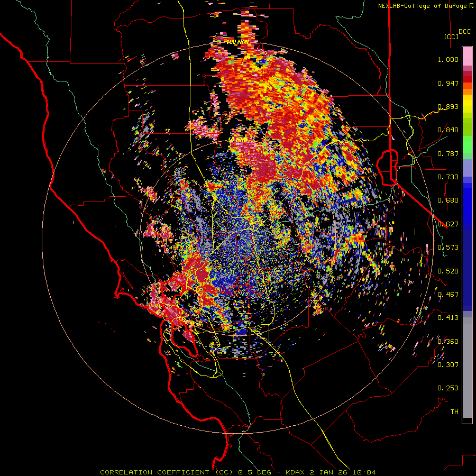This screenshot has width=476, height=476.
Task: Click the [CC] units label
Action: click(451, 36)
